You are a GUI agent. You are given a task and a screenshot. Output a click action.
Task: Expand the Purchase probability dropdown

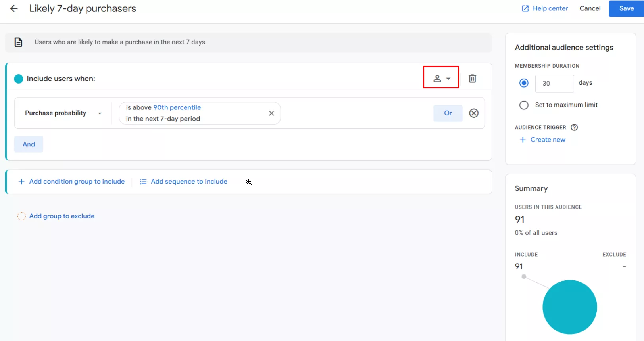point(63,113)
